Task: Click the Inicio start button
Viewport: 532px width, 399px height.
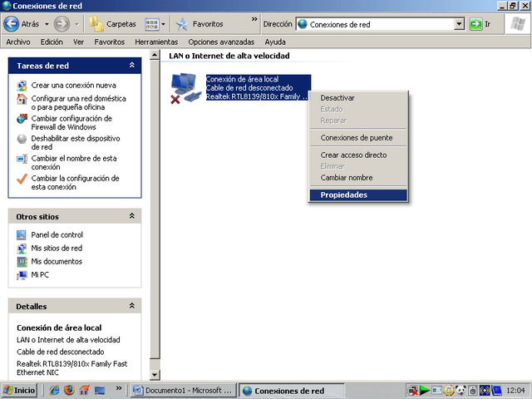Action: 19,391
